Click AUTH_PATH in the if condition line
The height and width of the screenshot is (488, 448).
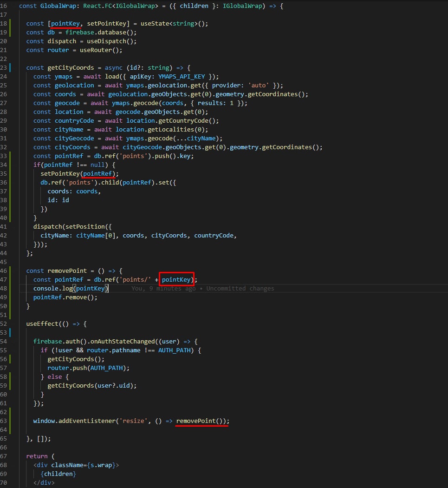[x=174, y=350]
